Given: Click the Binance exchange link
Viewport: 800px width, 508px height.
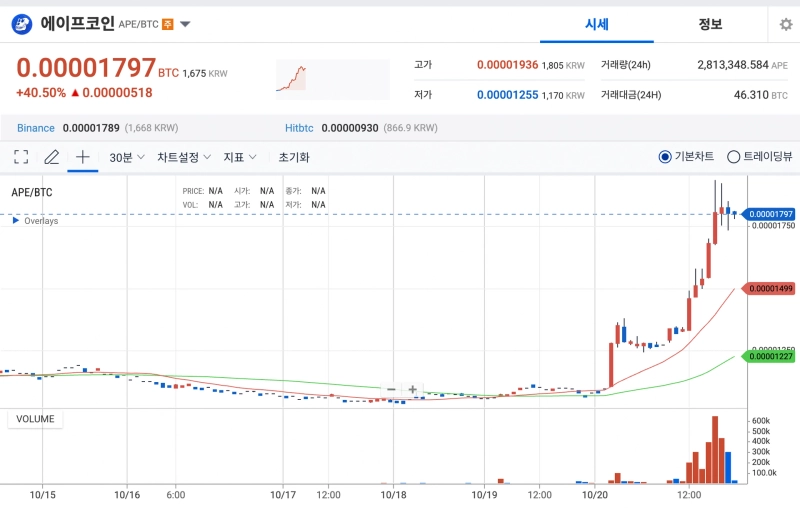Looking at the screenshot, I should 36,128.
